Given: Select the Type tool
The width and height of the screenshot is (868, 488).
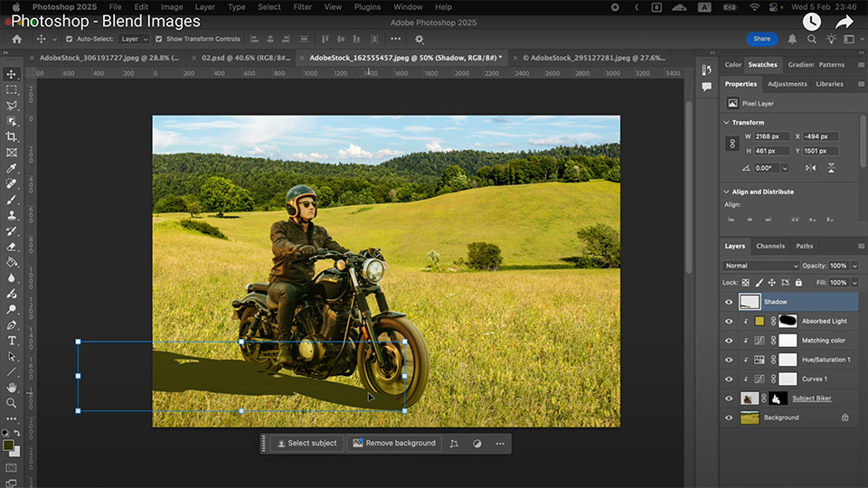Looking at the screenshot, I should (12, 341).
